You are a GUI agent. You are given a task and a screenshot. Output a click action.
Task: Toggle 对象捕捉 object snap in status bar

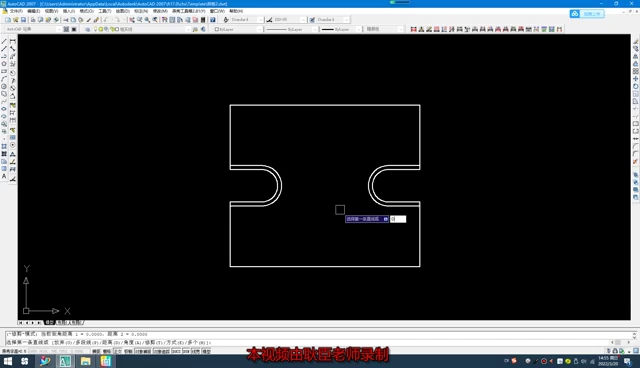coord(143,351)
